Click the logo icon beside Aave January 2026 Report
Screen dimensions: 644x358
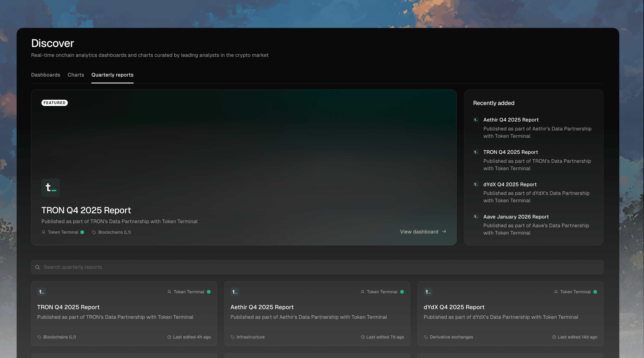tap(476, 216)
